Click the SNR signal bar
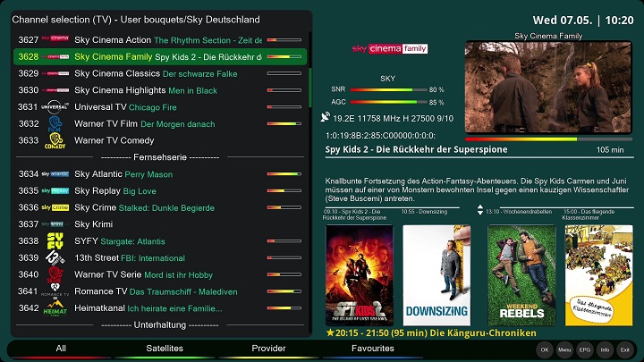Screen dimensions: 644x362 point(388,89)
